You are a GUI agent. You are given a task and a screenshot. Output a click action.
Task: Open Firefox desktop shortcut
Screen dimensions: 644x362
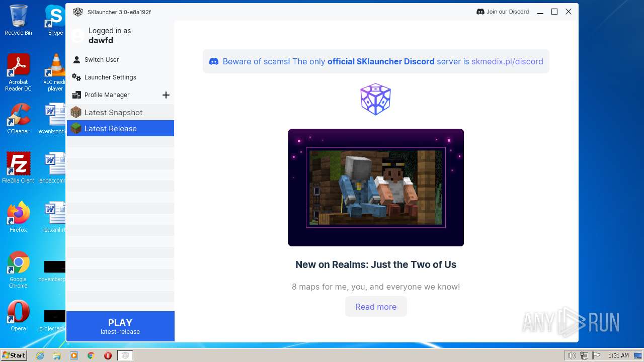click(x=18, y=217)
